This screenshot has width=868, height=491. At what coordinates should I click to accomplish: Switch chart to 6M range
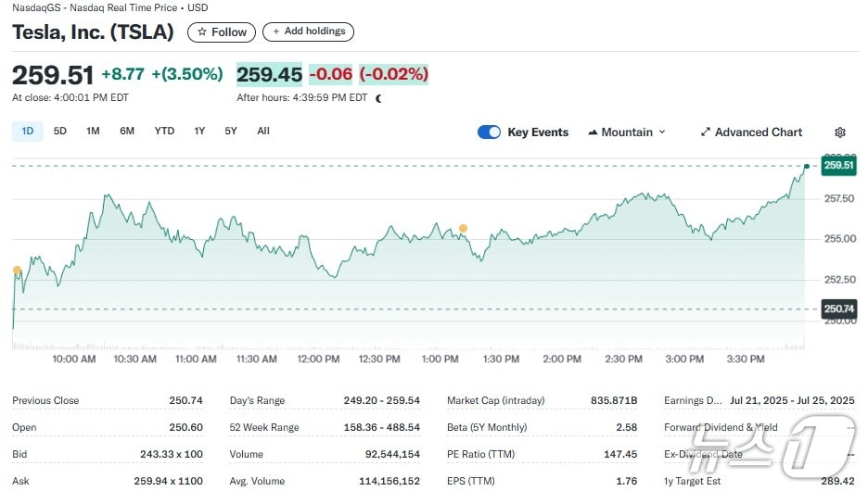pos(127,132)
